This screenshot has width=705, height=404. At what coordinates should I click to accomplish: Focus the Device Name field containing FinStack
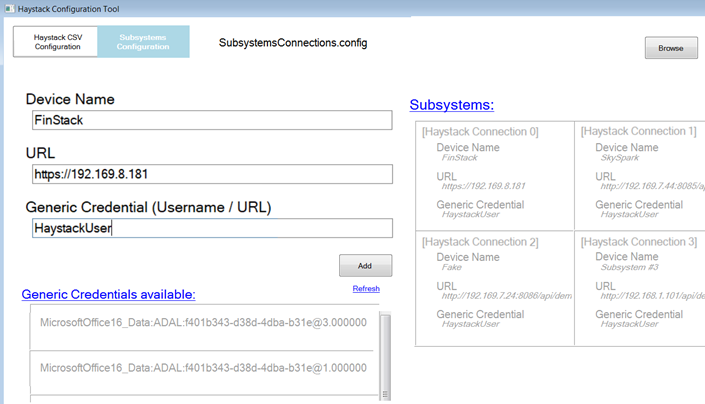pos(211,120)
